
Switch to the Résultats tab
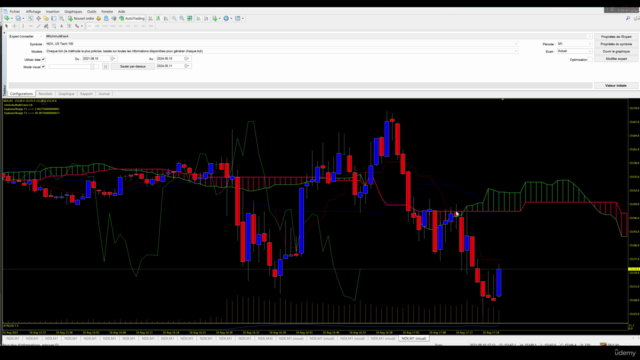pos(45,94)
